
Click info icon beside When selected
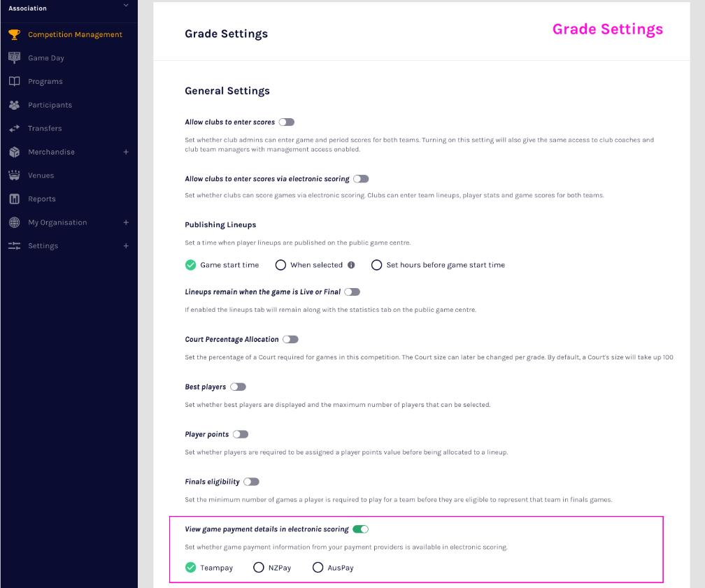point(351,265)
